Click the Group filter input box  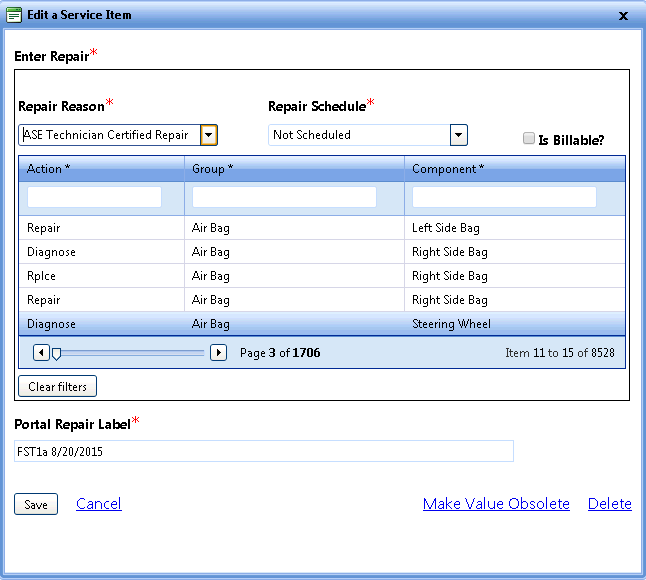point(284,197)
